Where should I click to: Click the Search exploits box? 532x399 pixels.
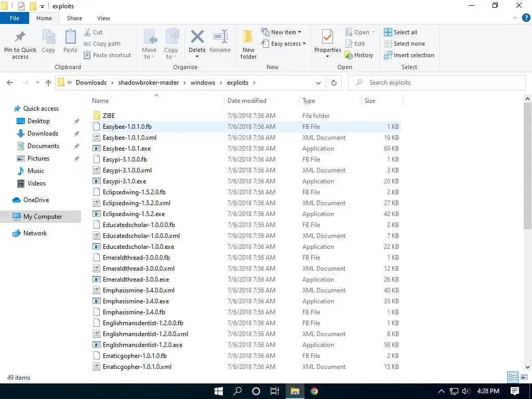tap(436, 83)
